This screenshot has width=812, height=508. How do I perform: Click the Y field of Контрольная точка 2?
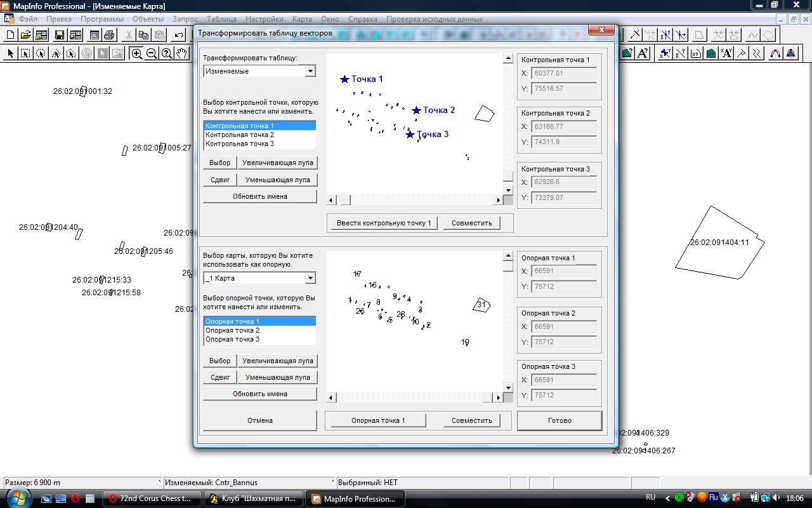click(x=564, y=142)
